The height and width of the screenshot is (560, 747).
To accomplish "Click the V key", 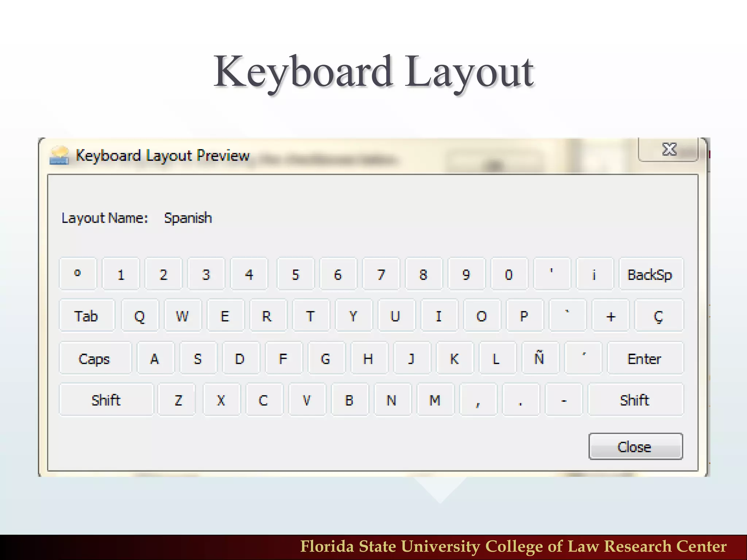I will coord(307,400).
